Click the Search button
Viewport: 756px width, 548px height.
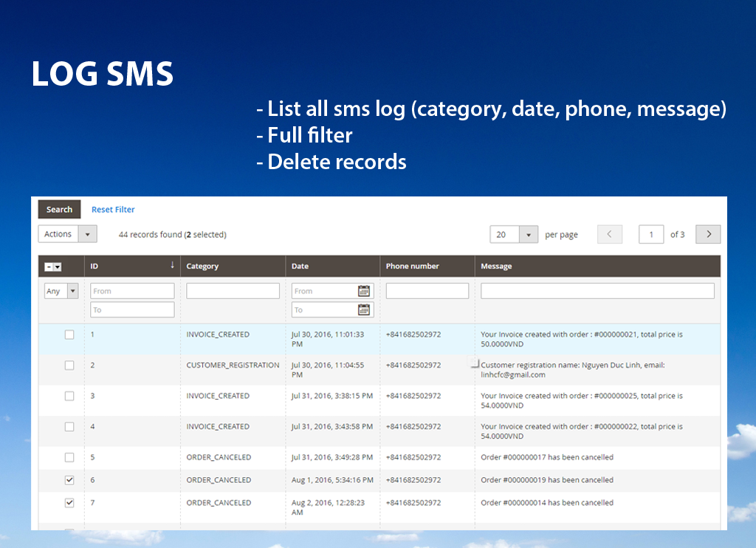click(59, 209)
